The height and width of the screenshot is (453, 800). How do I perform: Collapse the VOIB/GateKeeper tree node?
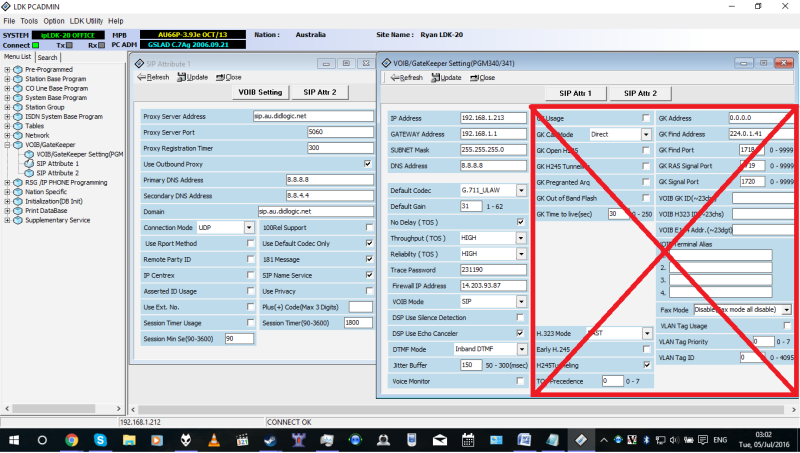coord(7,145)
